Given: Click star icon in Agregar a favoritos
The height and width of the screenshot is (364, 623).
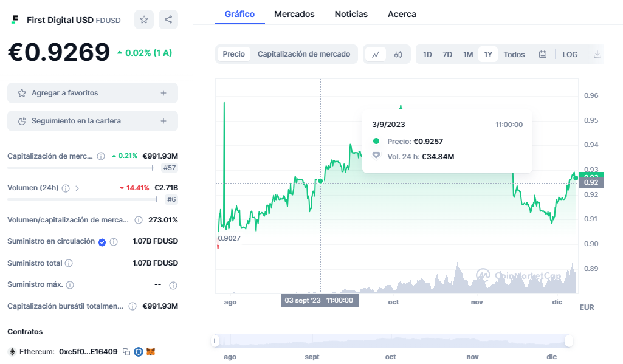Looking at the screenshot, I should point(22,93).
